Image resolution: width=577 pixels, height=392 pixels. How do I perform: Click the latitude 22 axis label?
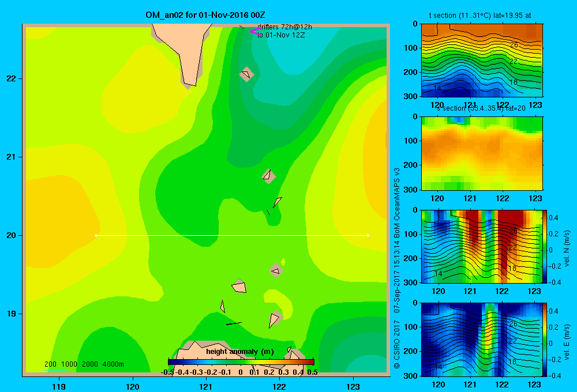click(12, 79)
